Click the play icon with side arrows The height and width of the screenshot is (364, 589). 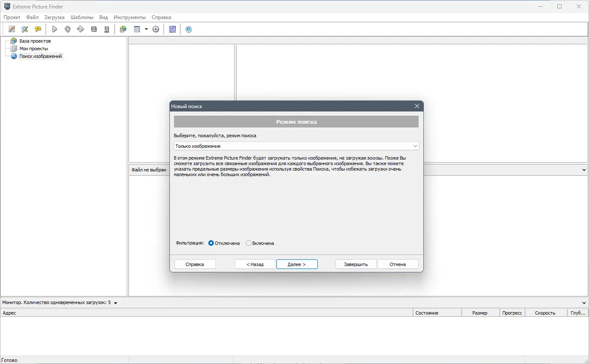click(x=81, y=29)
